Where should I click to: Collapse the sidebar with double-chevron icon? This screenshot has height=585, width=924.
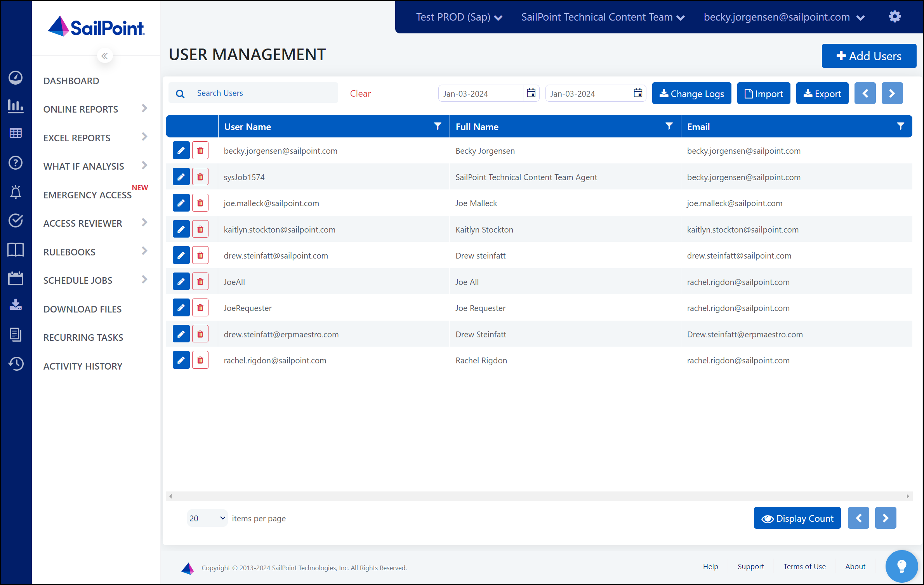tap(104, 56)
